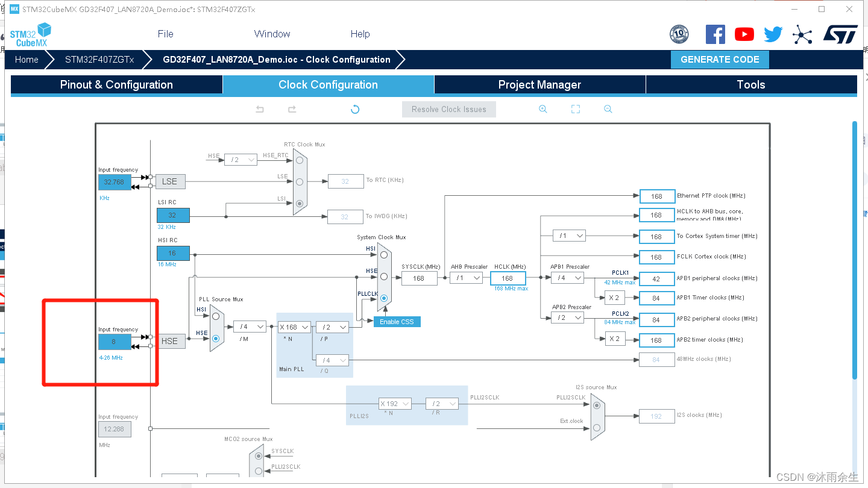
Task: Select LSE in RTC Clock Mux
Action: coord(300,182)
